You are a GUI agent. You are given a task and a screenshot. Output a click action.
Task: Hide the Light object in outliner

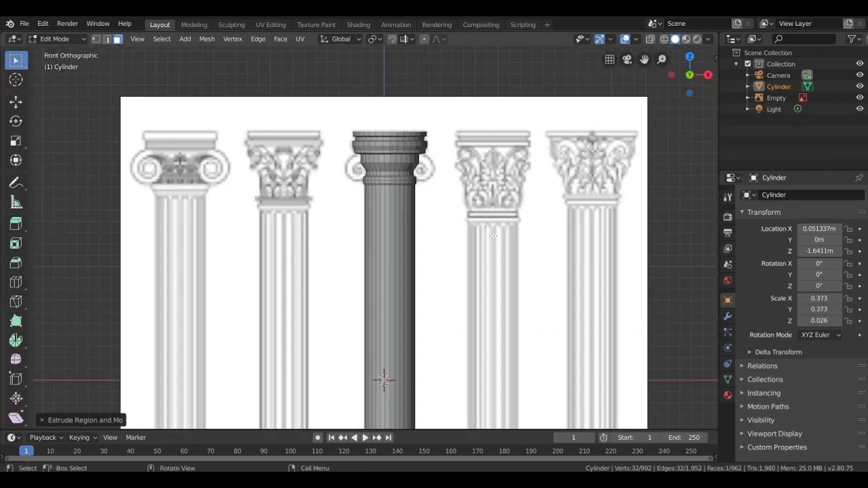tap(859, 109)
